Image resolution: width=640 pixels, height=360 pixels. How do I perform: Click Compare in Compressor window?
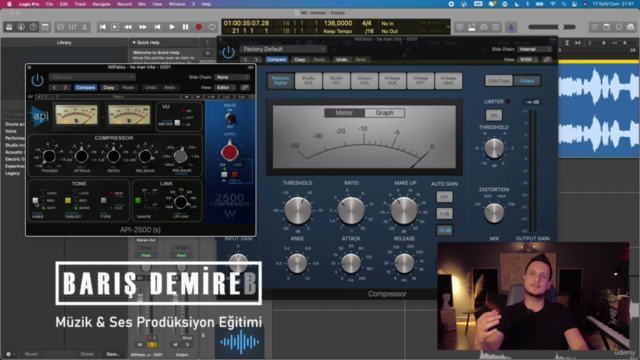click(x=276, y=60)
